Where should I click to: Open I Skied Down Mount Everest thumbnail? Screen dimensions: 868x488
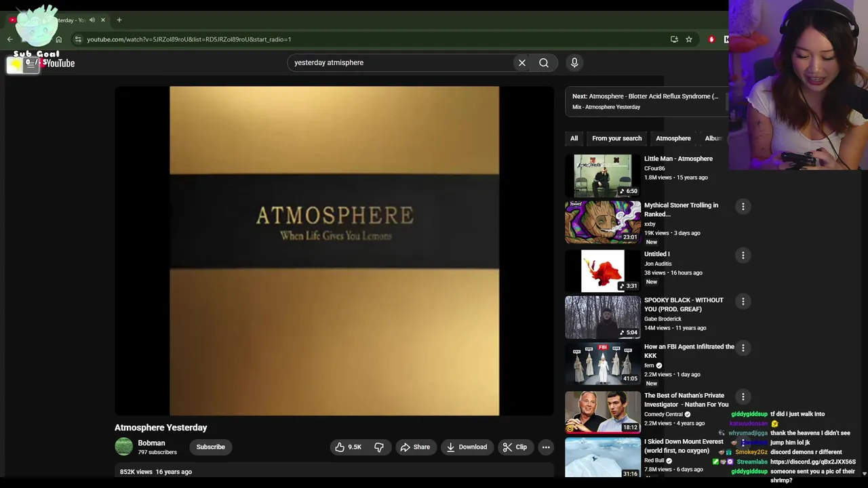pos(603,457)
